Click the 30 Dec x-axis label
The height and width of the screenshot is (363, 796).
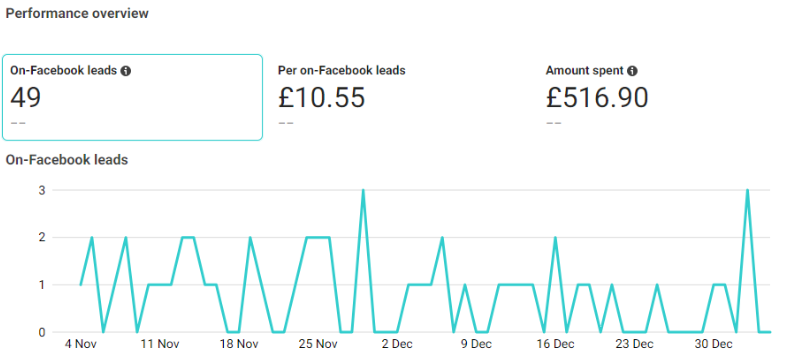click(x=713, y=344)
